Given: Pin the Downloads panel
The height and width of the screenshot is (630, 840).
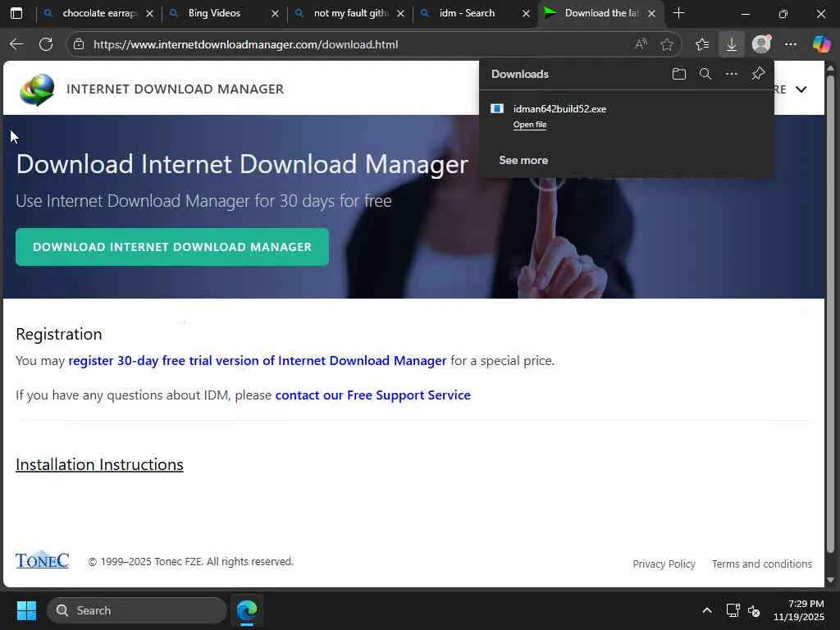Looking at the screenshot, I should [758, 74].
